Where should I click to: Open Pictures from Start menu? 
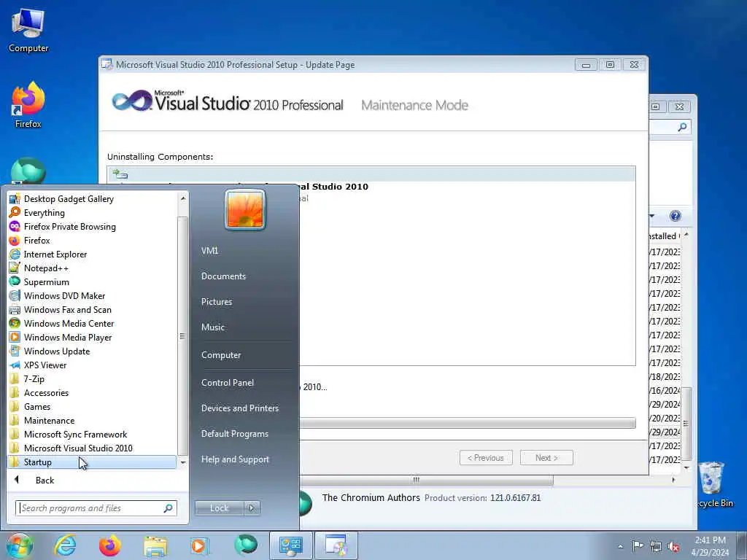coord(216,302)
